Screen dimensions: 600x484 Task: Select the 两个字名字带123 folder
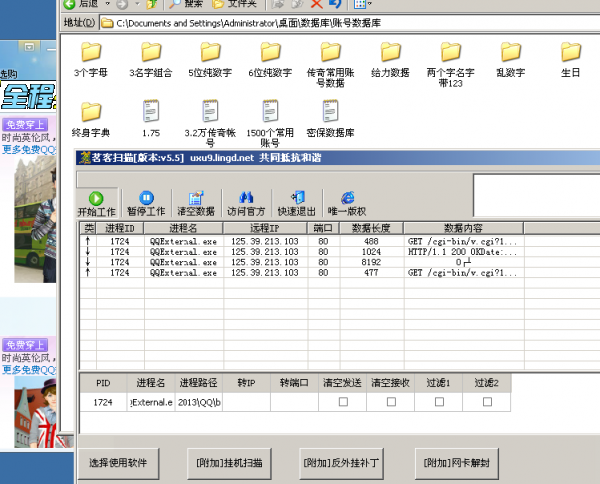click(x=450, y=64)
